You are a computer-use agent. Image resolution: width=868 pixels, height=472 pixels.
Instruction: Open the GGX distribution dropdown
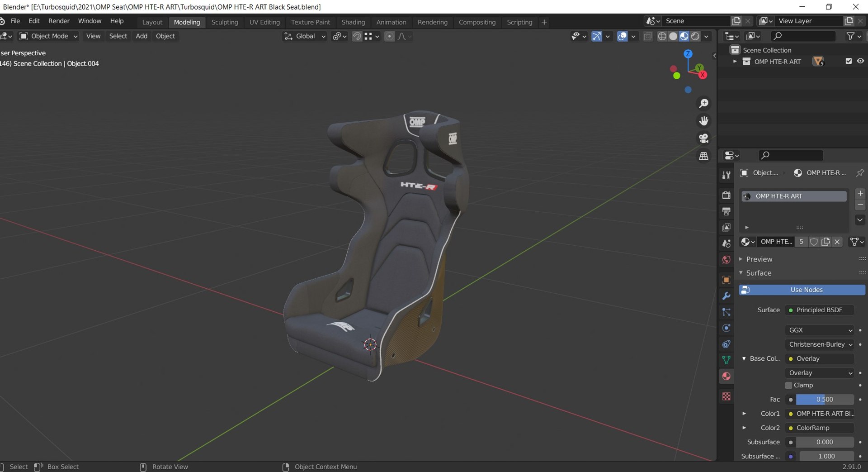point(820,330)
